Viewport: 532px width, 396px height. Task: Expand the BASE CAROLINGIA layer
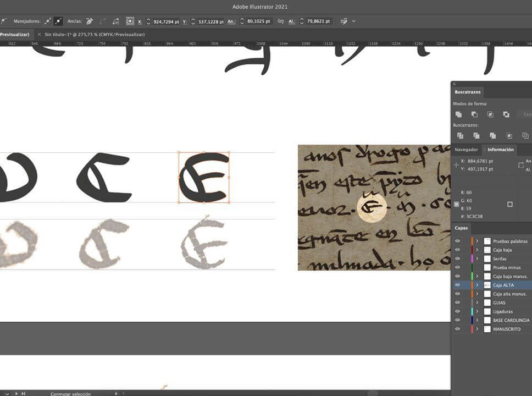tap(477, 320)
